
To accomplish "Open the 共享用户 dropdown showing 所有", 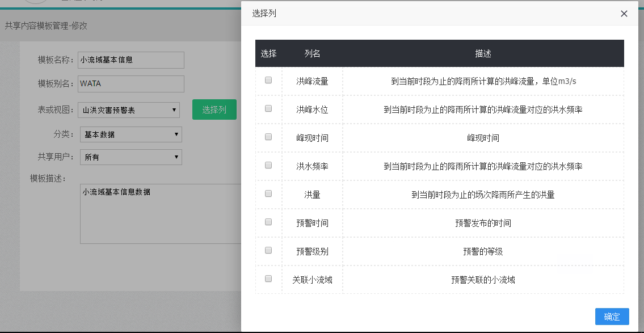I will (131, 157).
